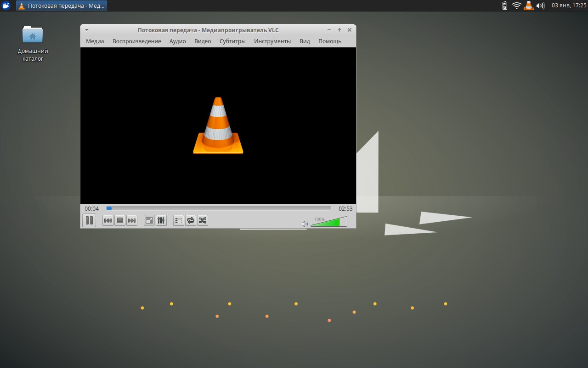The width and height of the screenshot is (588, 368).
Task: Adjust the green volume slider
Action: 329,222
